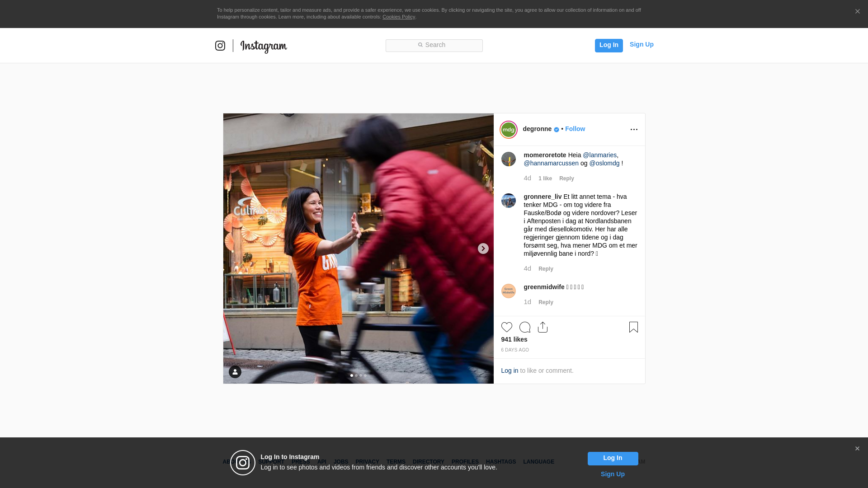The width and height of the screenshot is (868, 488).
Task: Click the Instagram wordmark logo
Action: 264,47
